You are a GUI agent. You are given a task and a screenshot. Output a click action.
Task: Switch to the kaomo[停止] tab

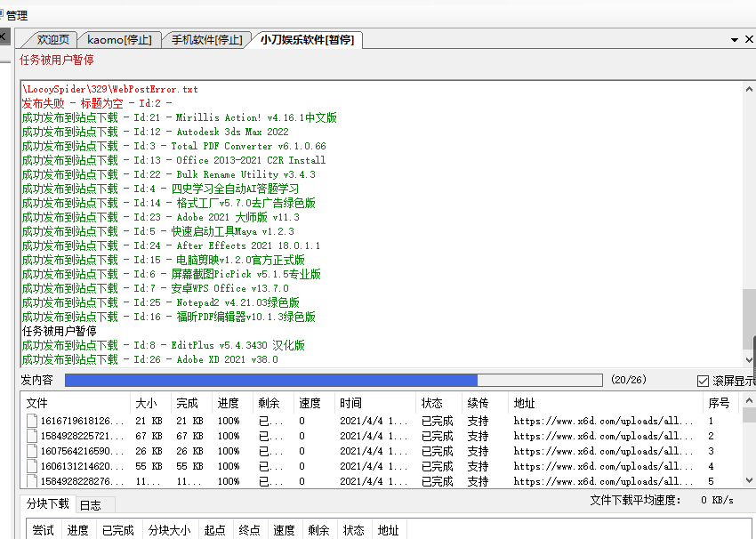(119, 39)
